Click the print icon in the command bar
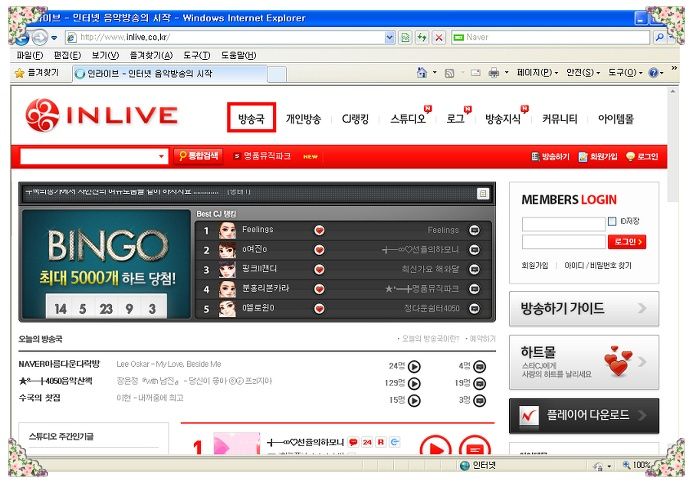This screenshot has width=693, height=483. click(494, 72)
